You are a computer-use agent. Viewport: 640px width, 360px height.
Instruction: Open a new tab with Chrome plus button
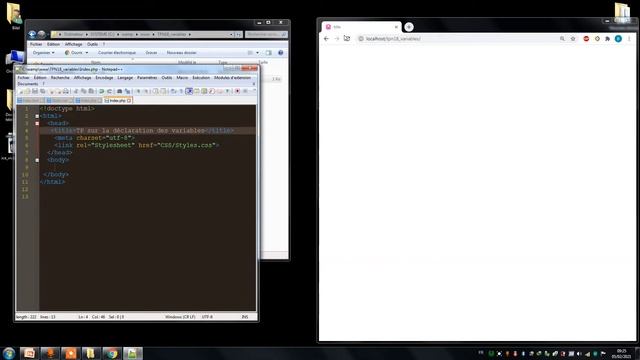click(409, 27)
